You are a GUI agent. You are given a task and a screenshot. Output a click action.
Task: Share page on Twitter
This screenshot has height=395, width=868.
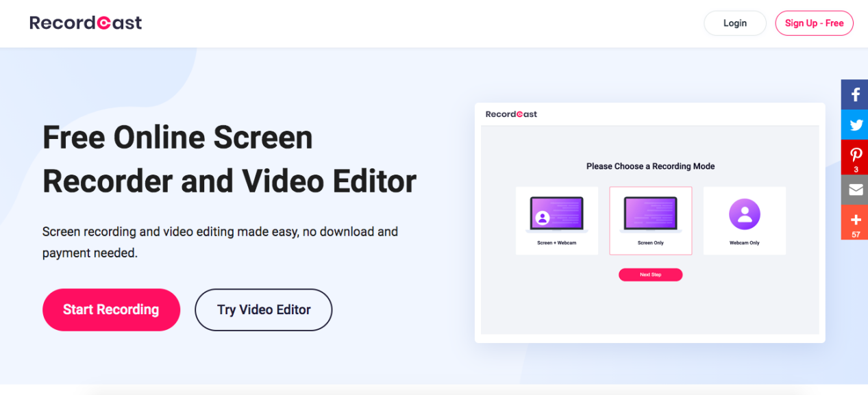(x=855, y=125)
